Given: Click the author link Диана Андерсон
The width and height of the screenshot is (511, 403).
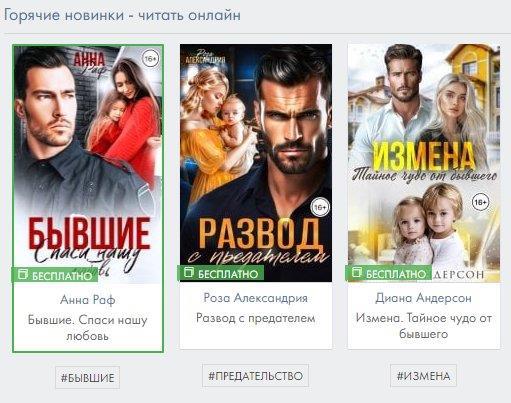Looking at the screenshot, I should [x=423, y=298].
